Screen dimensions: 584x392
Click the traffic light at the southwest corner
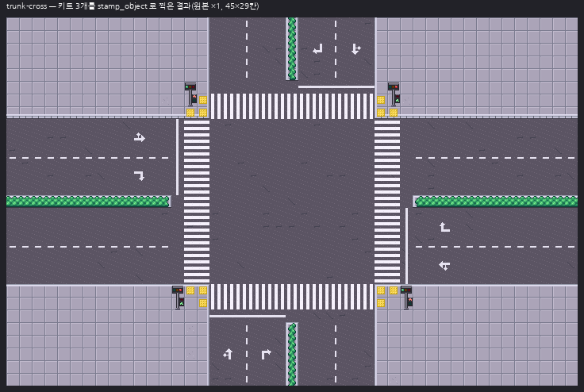[x=179, y=298]
